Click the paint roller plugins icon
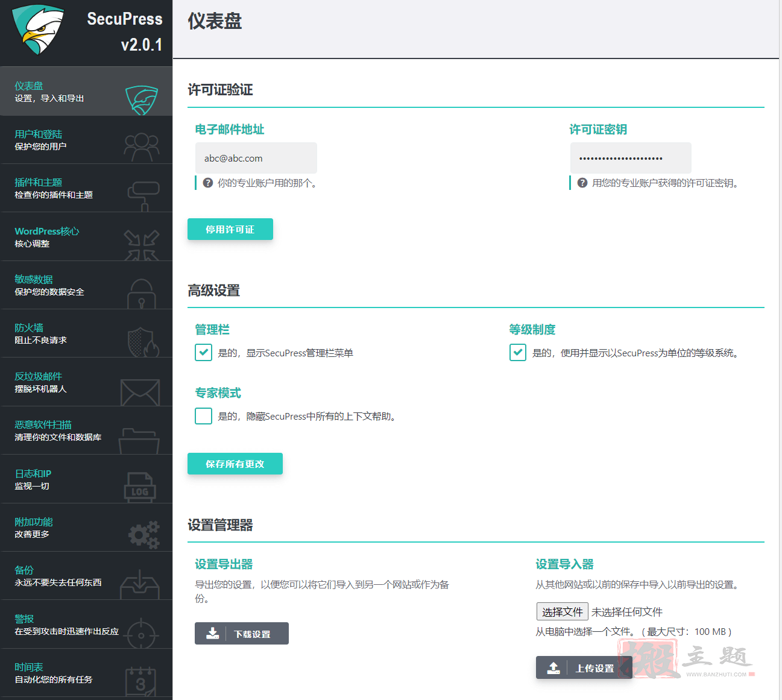This screenshot has width=782, height=700. (x=143, y=196)
